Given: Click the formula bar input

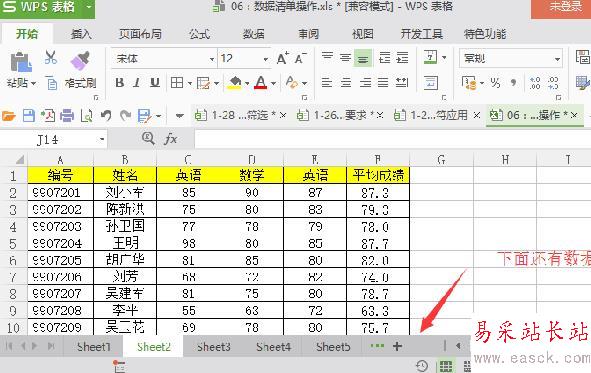Looking at the screenshot, I should tap(393, 139).
